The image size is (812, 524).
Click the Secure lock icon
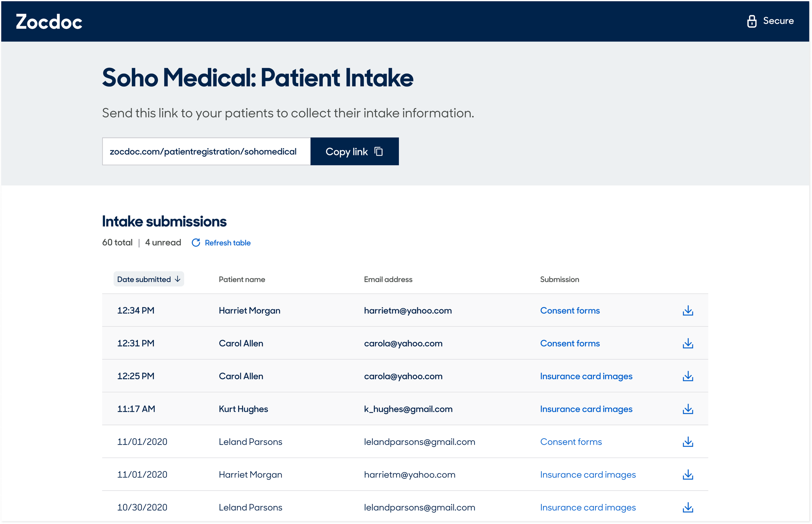pyautogui.click(x=751, y=21)
